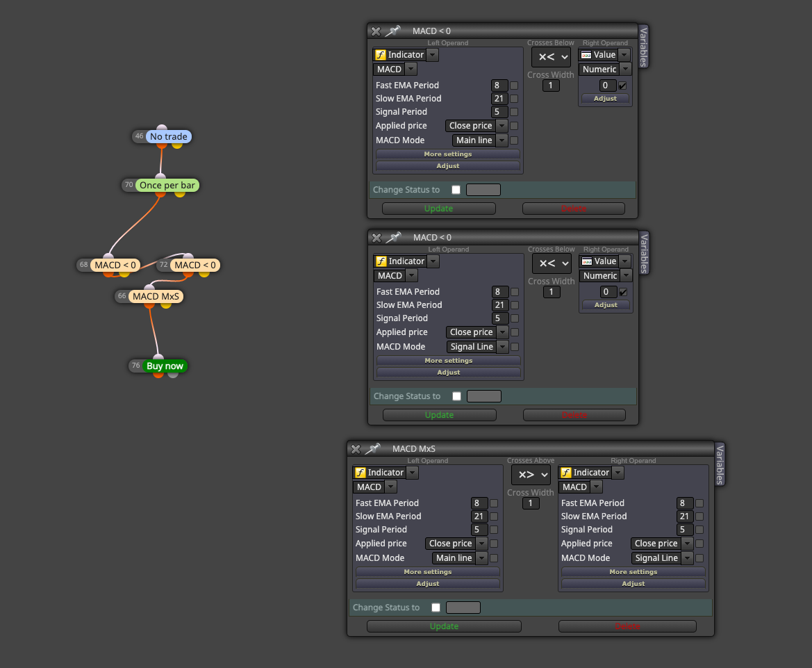The width and height of the screenshot is (812, 668).
Task: Click the status color swatch in middle panel
Action: tap(484, 396)
